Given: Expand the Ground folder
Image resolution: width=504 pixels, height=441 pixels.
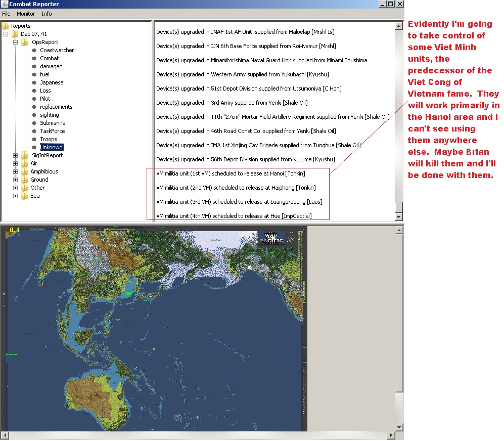Looking at the screenshot, I should (x=15, y=180).
